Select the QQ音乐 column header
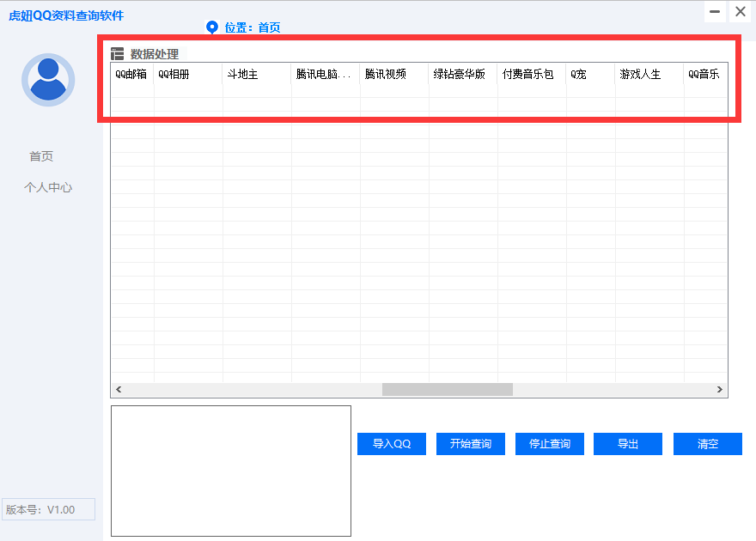 click(x=705, y=74)
